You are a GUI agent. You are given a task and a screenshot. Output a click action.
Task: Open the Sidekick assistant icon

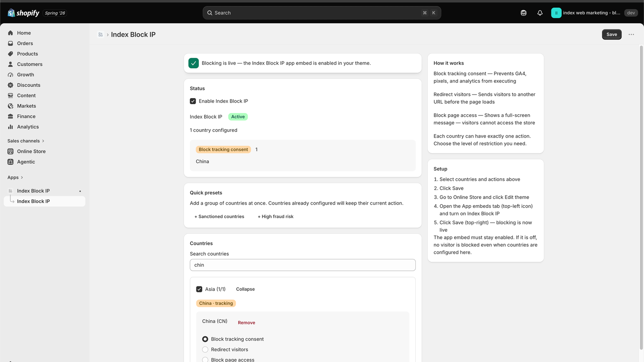(x=524, y=13)
